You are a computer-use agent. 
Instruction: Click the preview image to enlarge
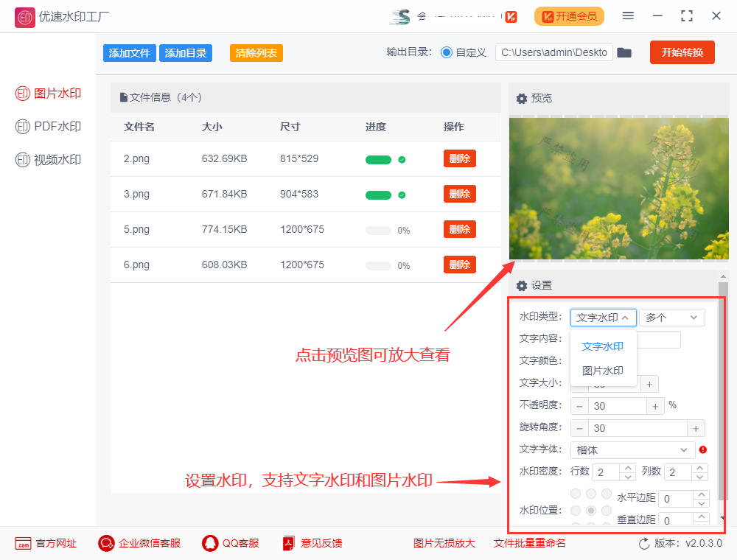[x=618, y=188]
